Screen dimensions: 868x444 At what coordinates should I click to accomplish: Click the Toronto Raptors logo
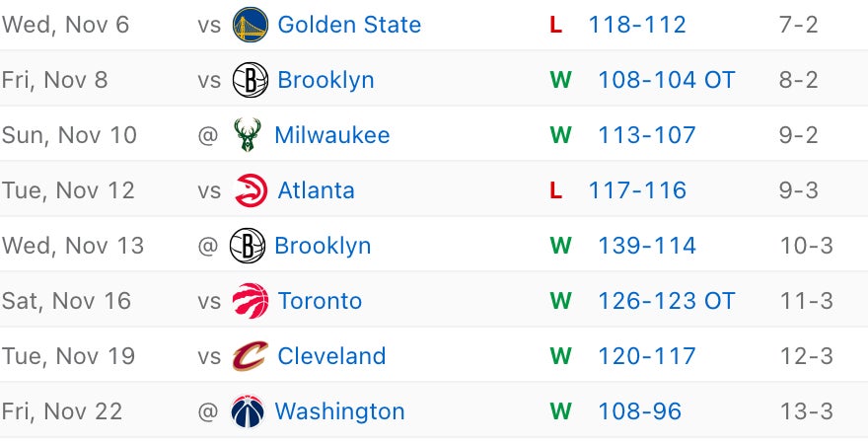pyautogui.click(x=251, y=301)
